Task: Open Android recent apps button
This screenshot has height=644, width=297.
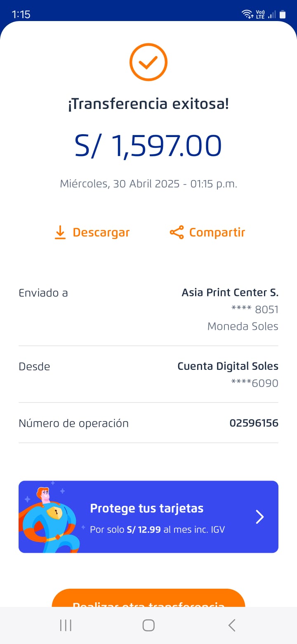Action: coord(66,625)
